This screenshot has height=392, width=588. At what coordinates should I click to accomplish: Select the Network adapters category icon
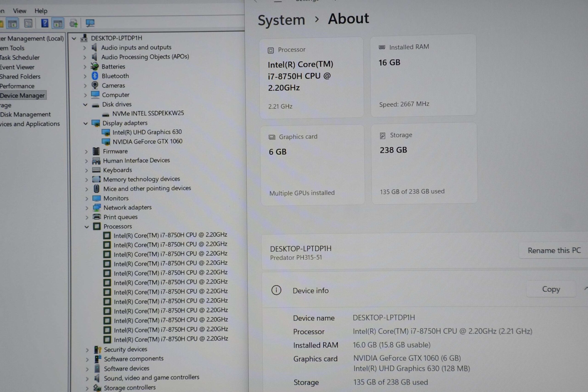[96, 207]
